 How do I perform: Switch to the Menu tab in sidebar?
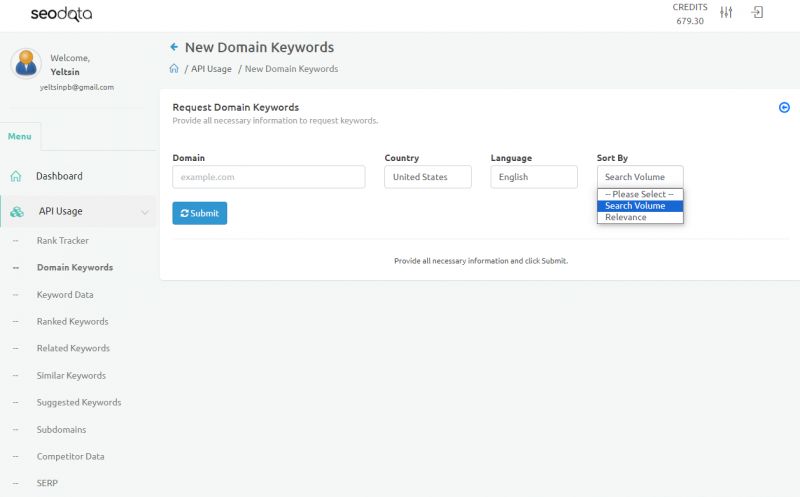pyautogui.click(x=20, y=136)
